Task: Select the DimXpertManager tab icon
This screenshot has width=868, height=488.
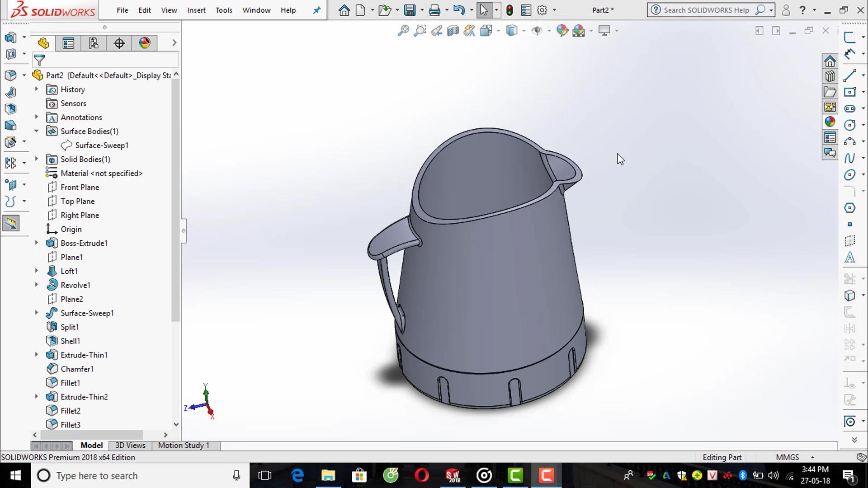Action: (x=119, y=43)
